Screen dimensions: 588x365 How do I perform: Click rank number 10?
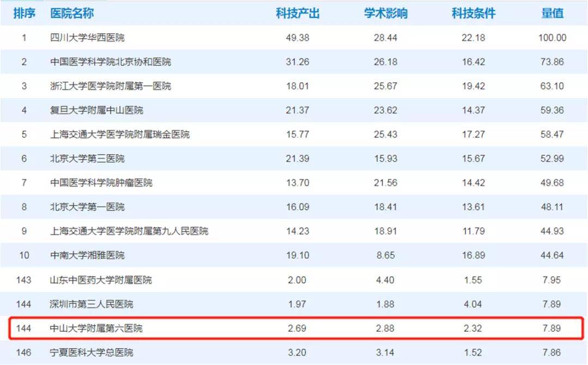(24, 255)
